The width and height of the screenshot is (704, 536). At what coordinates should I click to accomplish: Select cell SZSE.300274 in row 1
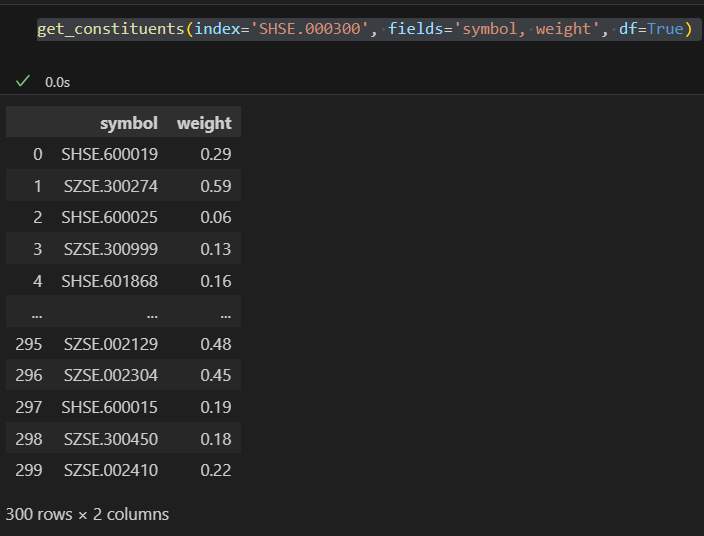point(111,186)
